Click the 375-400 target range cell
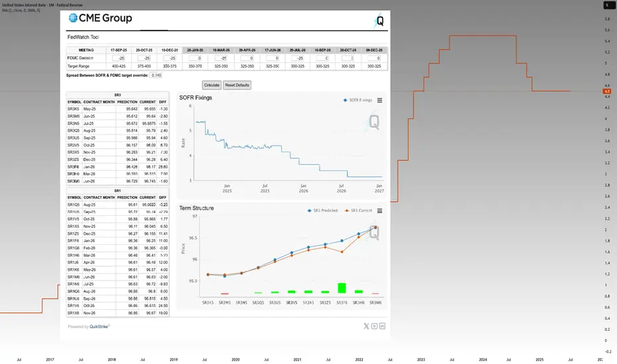The height and width of the screenshot is (364, 617). [144, 66]
